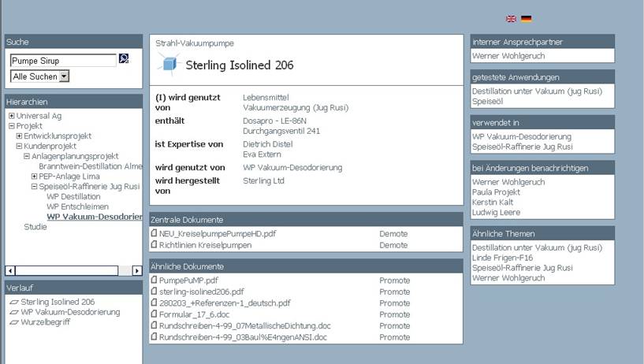Open Sterling Ltd manufacturer link
This screenshot has width=644, height=364.
[x=263, y=180]
